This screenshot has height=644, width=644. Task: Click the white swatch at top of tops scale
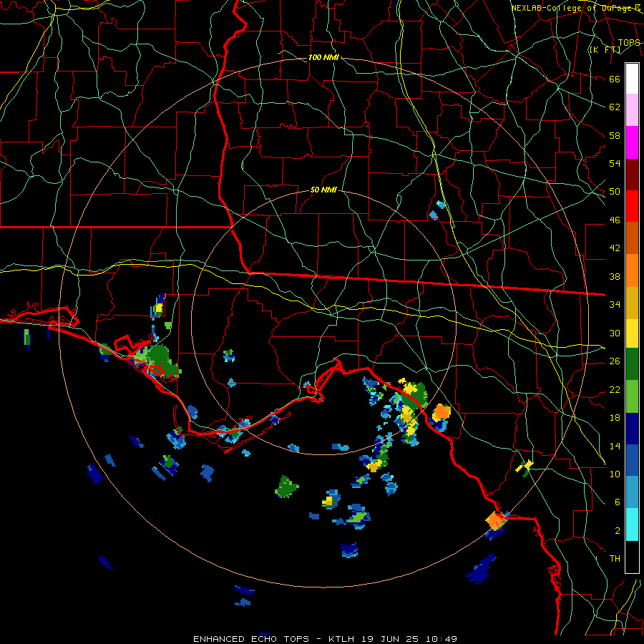pyautogui.click(x=632, y=79)
